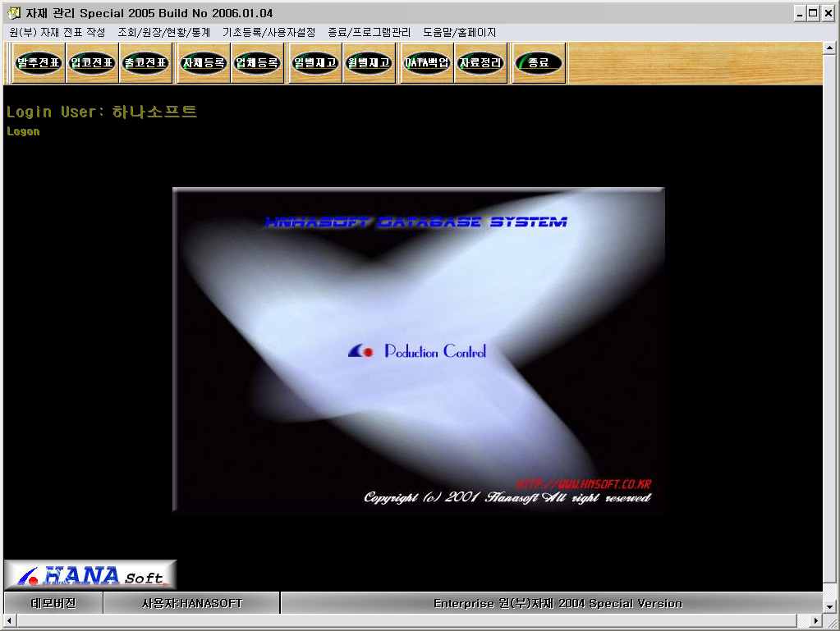
Task: Click the horizontal scrollbar left arrow
Action: point(9,621)
